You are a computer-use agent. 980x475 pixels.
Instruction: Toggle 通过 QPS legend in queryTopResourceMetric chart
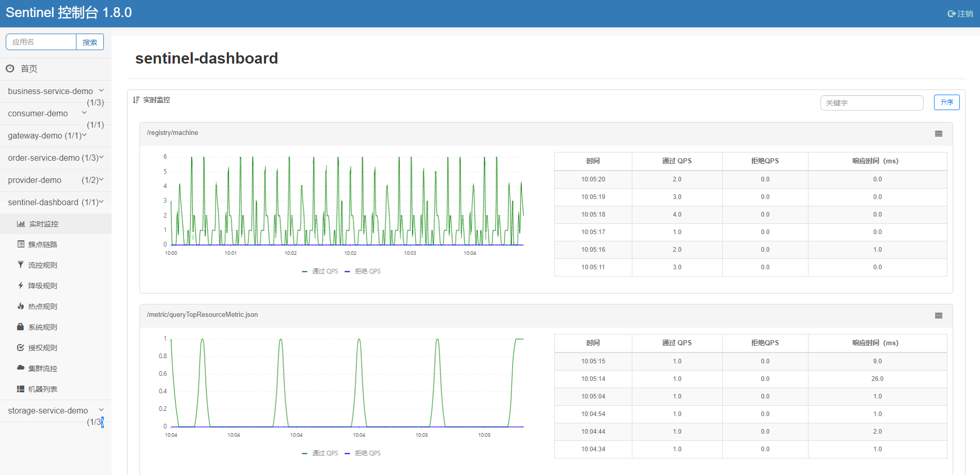[x=320, y=453]
